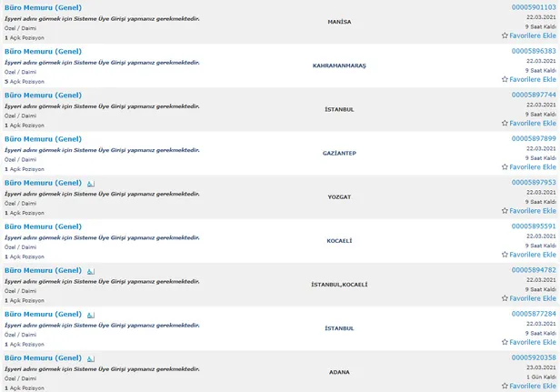
Task: Click the disability icon on listing 00005877284
Action: (91, 316)
